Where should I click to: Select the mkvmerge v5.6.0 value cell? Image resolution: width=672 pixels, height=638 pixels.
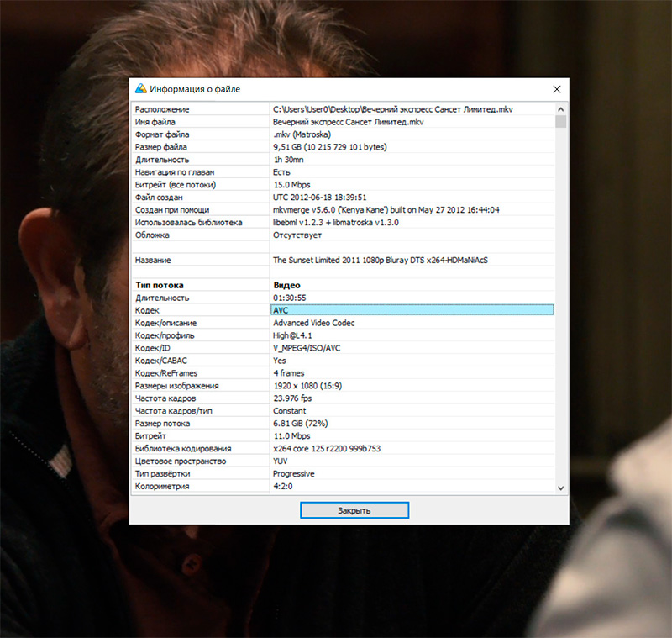click(x=386, y=209)
